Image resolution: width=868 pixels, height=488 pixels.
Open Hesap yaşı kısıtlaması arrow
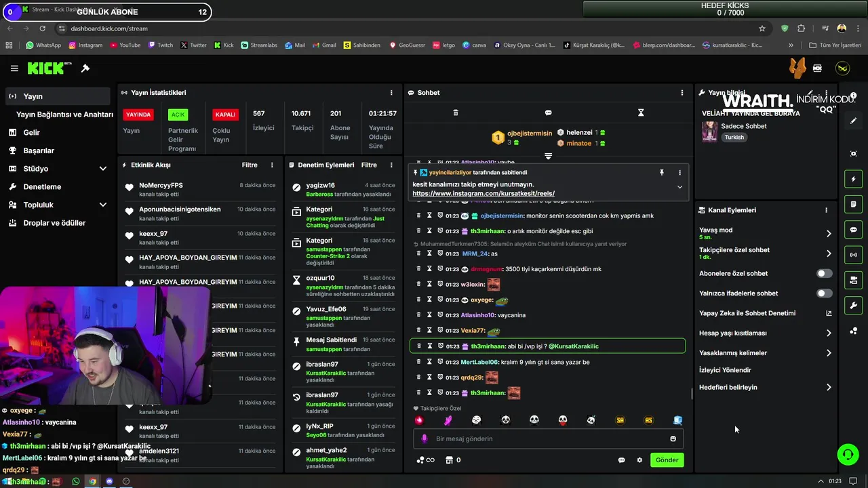point(829,333)
